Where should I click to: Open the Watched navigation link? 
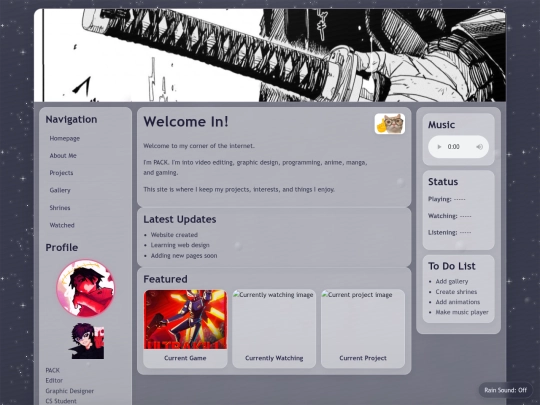coord(62,225)
